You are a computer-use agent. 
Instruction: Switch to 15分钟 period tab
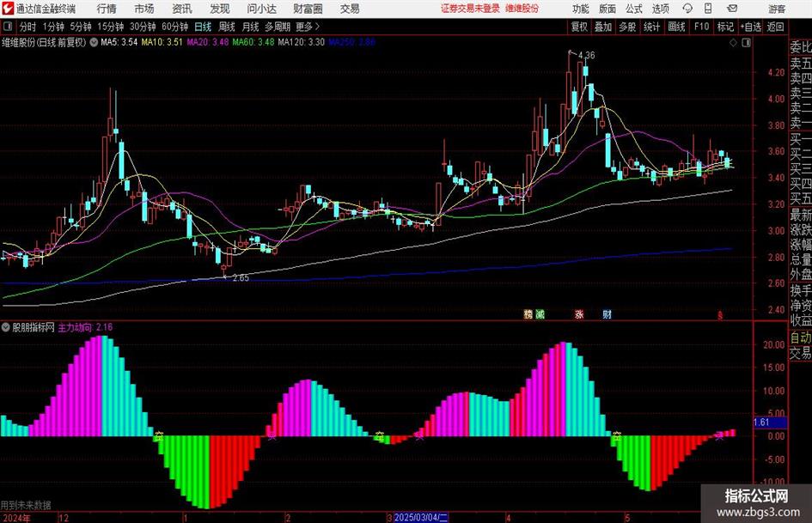point(111,27)
